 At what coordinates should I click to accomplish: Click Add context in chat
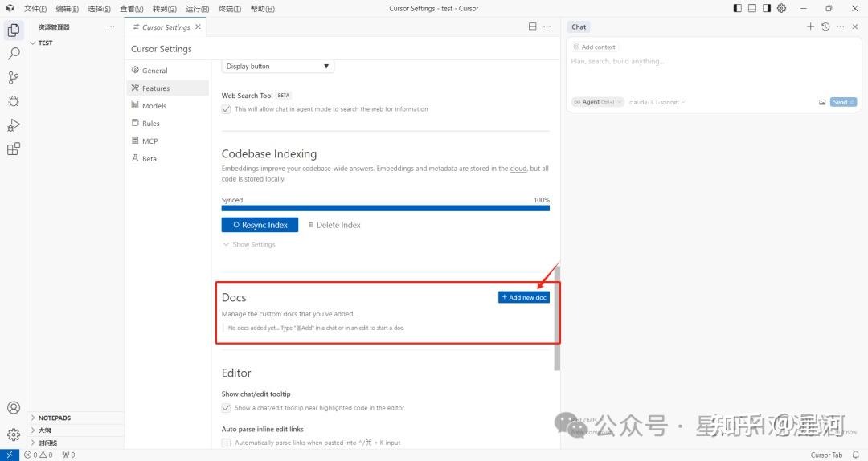pyautogui.click(x=595, y=47)
